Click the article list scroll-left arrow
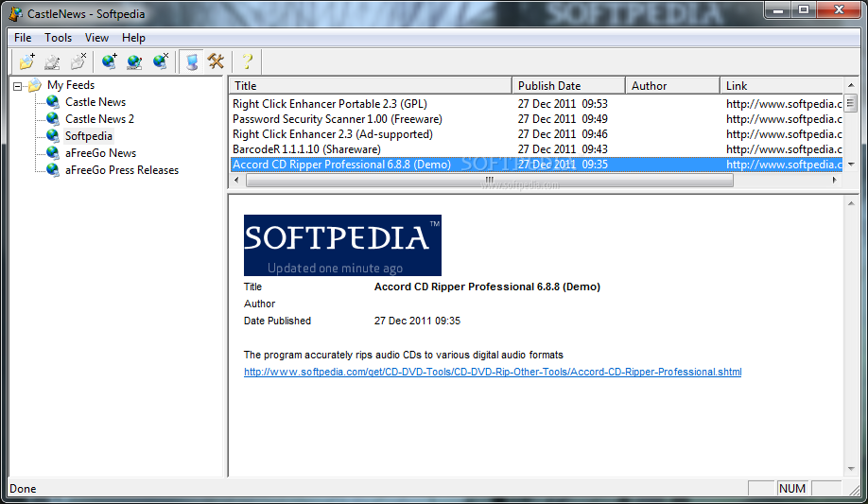 tap(237, 180)
